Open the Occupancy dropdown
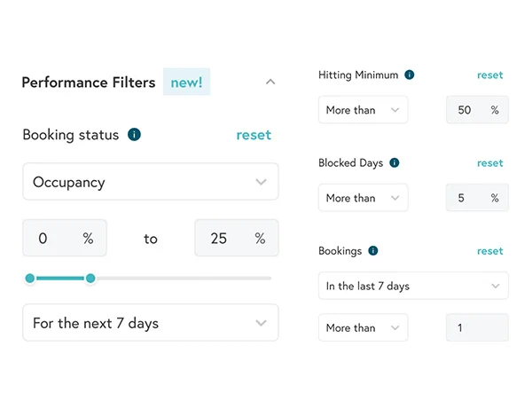Viewport: 532px width, 409px height. pos(151,182)
